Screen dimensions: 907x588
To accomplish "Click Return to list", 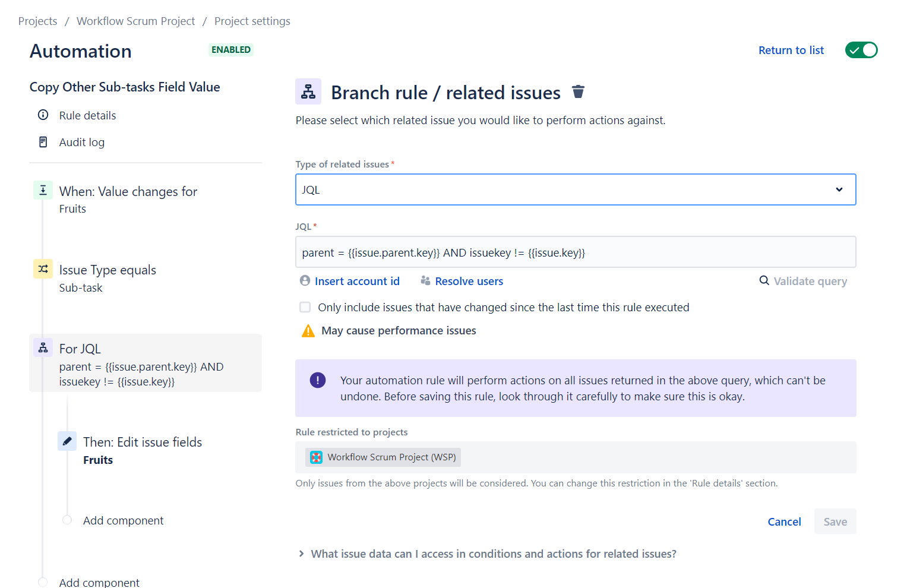I will pos(791,50).
